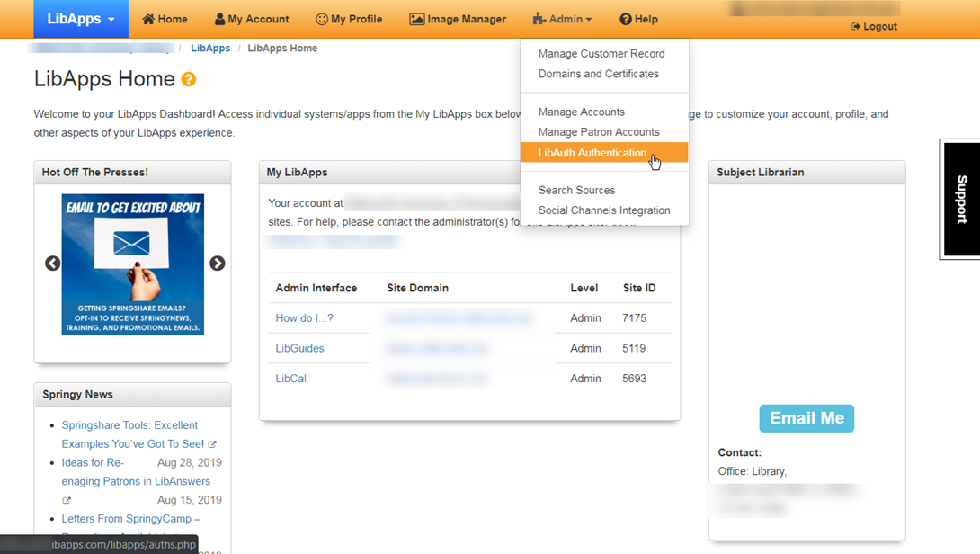
Task: Click the Email Me button
Action: pos(806,418)
